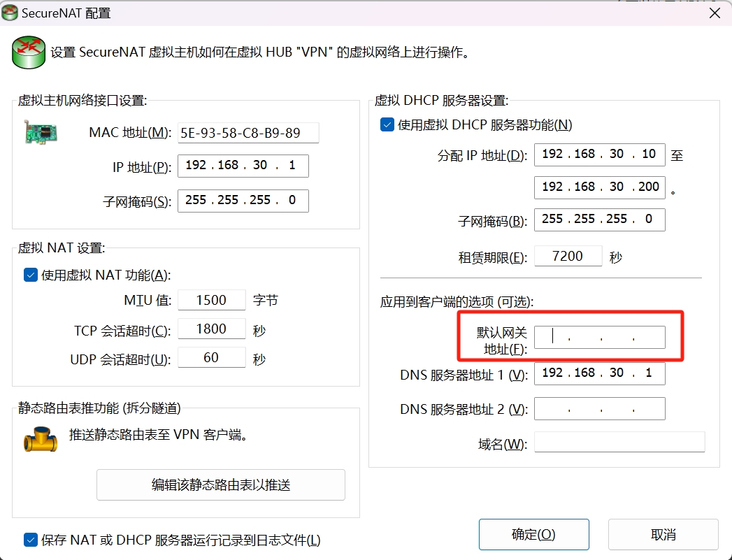
Task: Click the UDP session timeout field
Action: point(211,357)
